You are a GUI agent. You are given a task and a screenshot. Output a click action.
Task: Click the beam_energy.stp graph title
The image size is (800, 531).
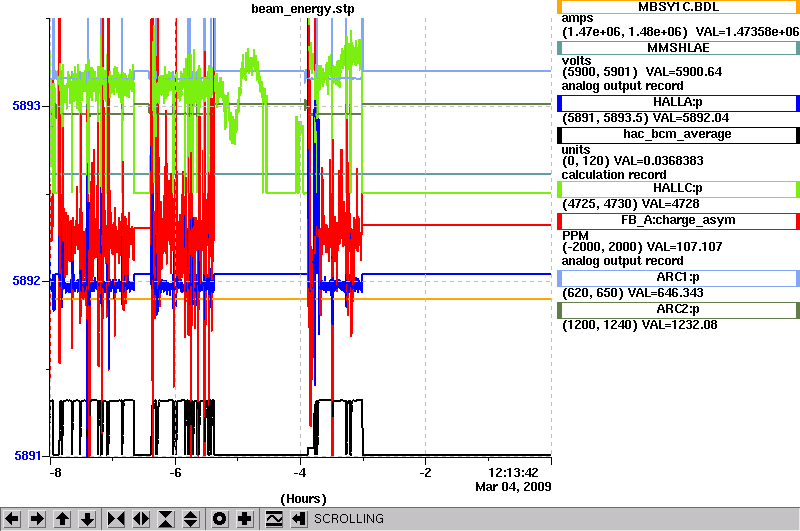click(x=303, y=9)
